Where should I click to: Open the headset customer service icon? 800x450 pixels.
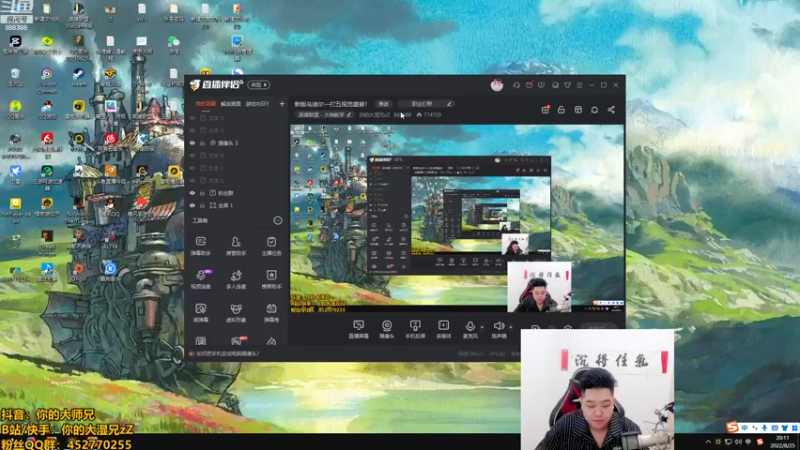pos(516,85)
